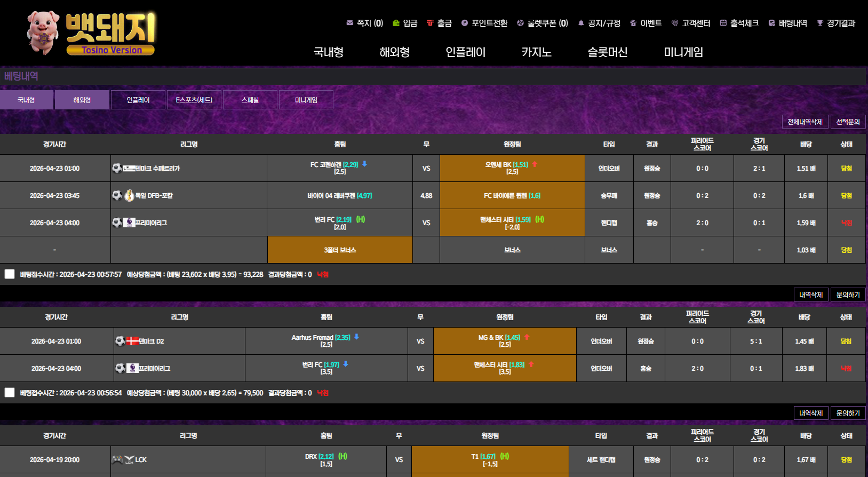Select the 미니게임 history tab
This screenshot has width=868, height=477.
(x=306, y=100)
